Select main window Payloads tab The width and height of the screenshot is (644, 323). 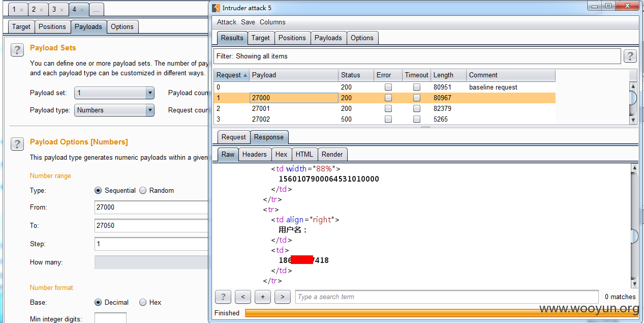tap(88, 26)
